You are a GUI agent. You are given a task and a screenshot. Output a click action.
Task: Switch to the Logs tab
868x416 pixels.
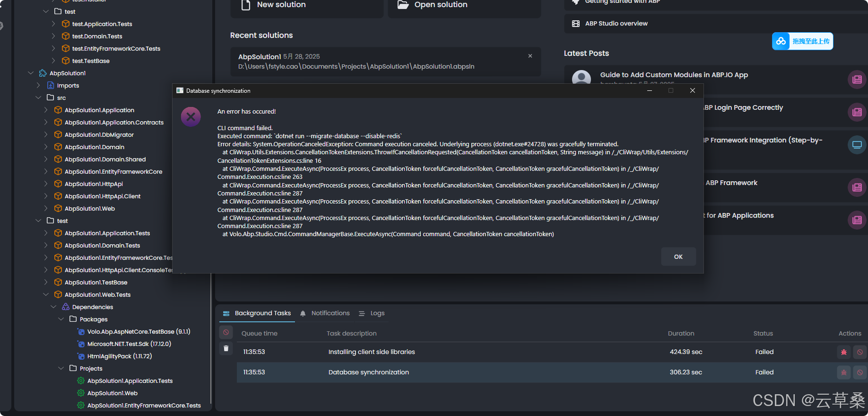pyautogui.click(x=372, y=313)
